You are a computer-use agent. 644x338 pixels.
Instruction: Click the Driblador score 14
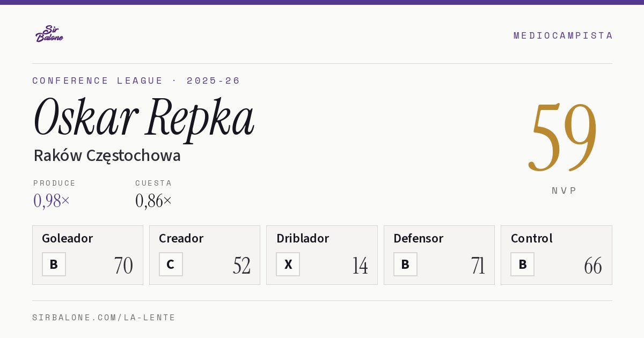click(360, 266)
